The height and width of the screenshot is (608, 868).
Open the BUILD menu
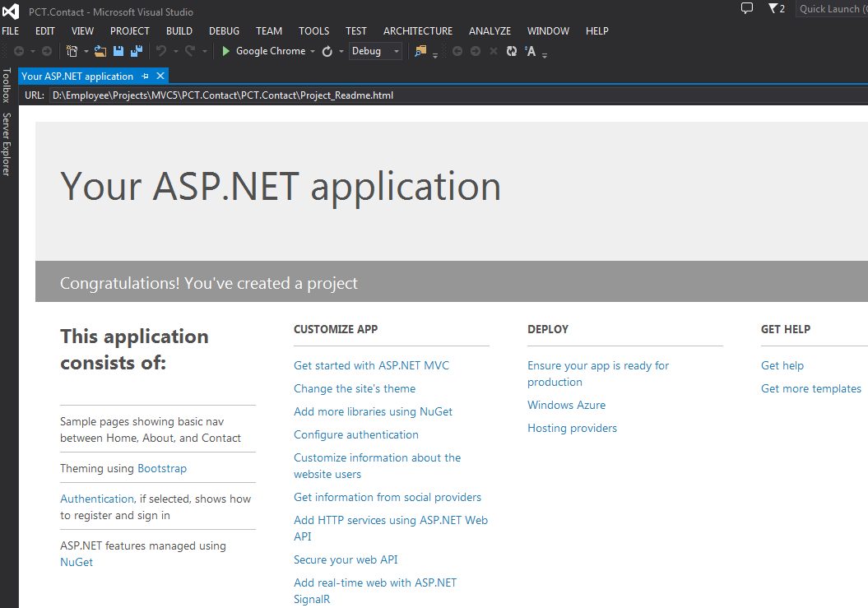click(x=179, y=31)
